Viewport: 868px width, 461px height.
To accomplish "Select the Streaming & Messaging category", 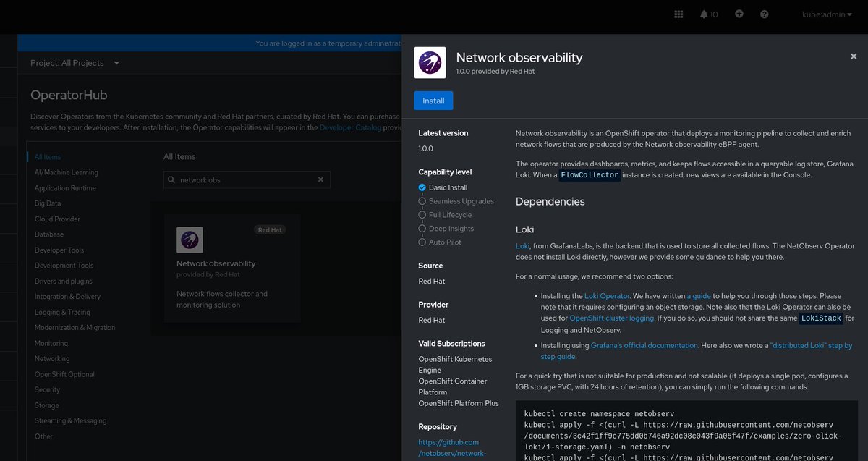I will click(x=70, y=421).
